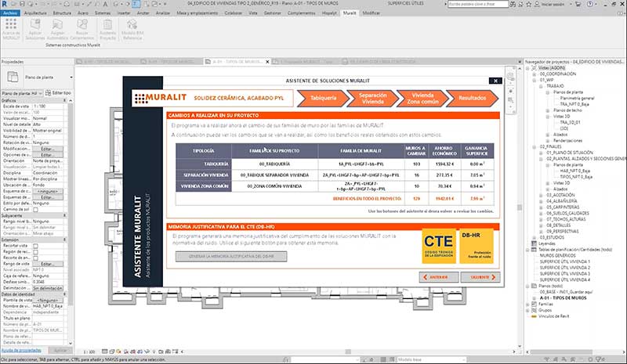Screen dimensions: 627x364
Task: Click the search keyword input field
Action: [478, 4]
